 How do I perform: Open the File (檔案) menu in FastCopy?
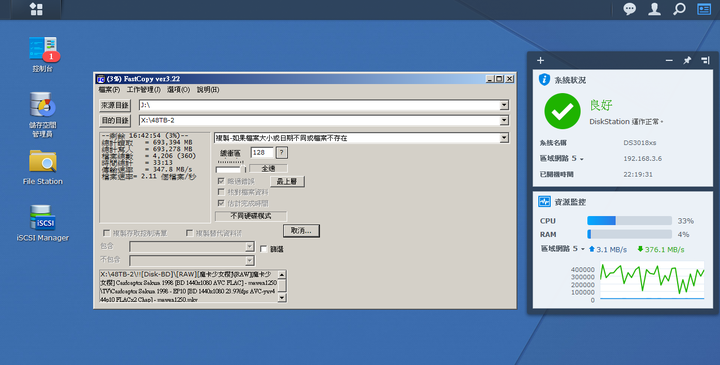109,90
